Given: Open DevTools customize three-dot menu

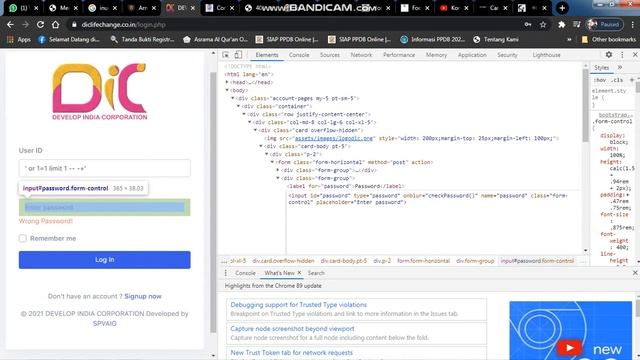Looking at the screenshot, I should pyautogui.click(x=622, y=55).
